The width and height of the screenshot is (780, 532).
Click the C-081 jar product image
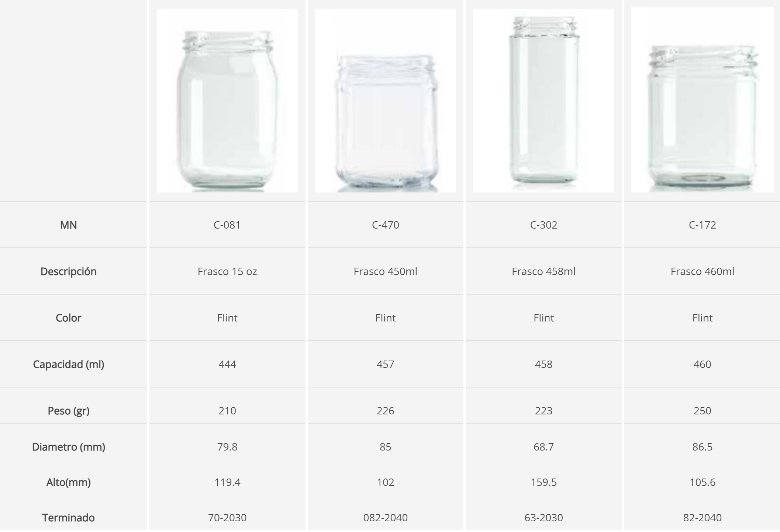pyautogui.click(x=227, y=101)
